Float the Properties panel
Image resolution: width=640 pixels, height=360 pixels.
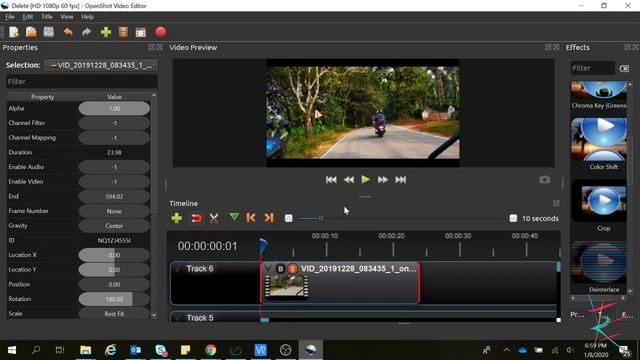[x=151, y=47]
